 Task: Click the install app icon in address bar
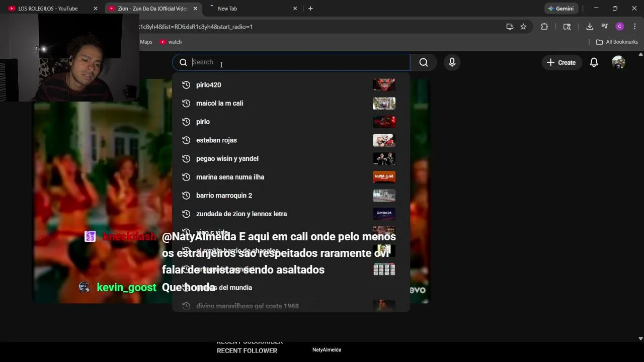click(x=510, y=27)
